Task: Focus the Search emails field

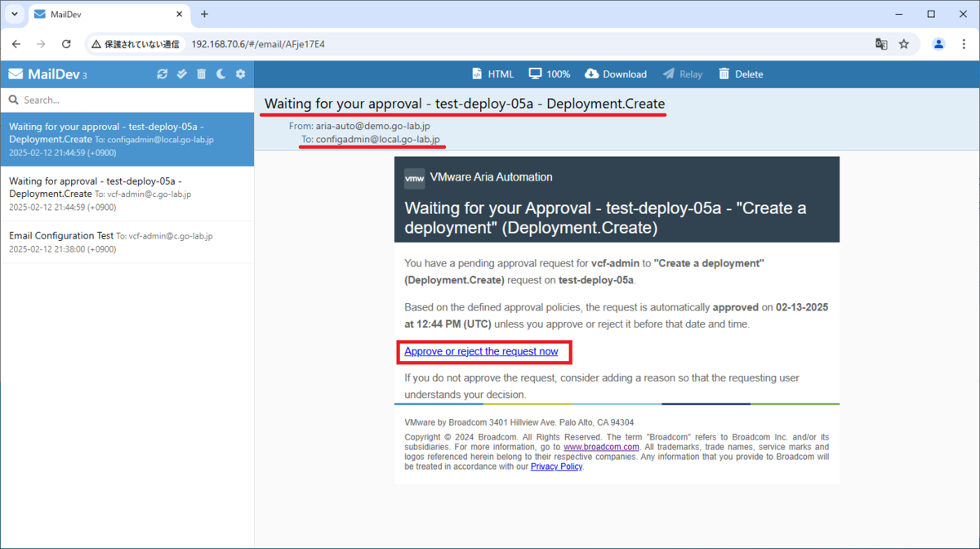Action: click(127, 100)
